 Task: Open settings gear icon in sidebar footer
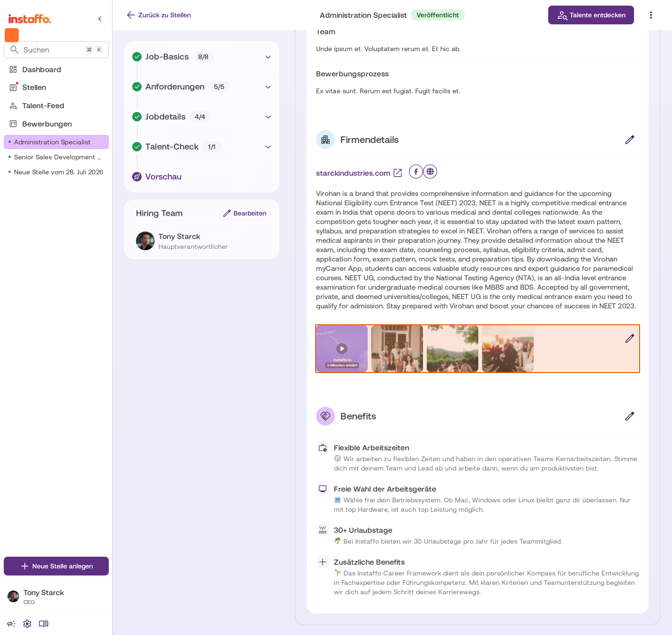tap(27, 624)
